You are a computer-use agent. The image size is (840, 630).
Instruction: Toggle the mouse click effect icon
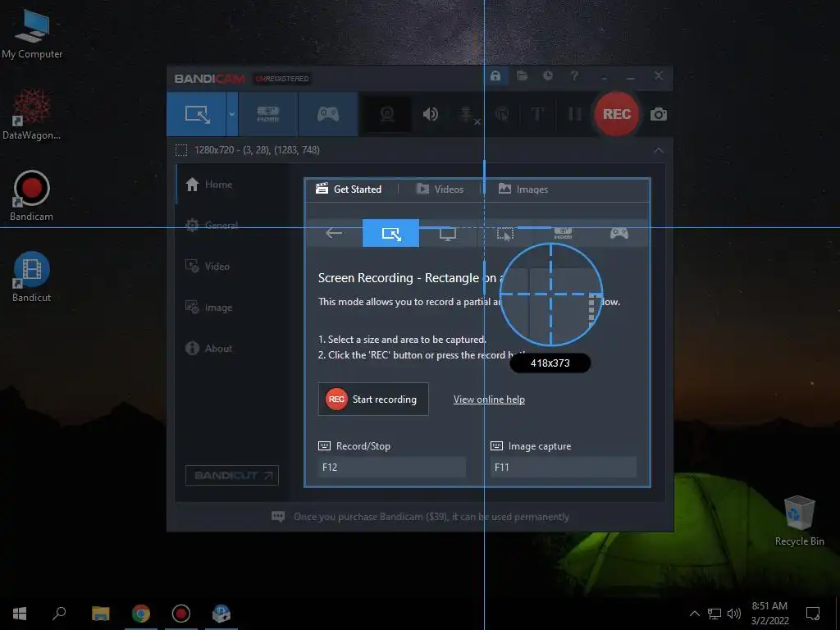[502, 114]
